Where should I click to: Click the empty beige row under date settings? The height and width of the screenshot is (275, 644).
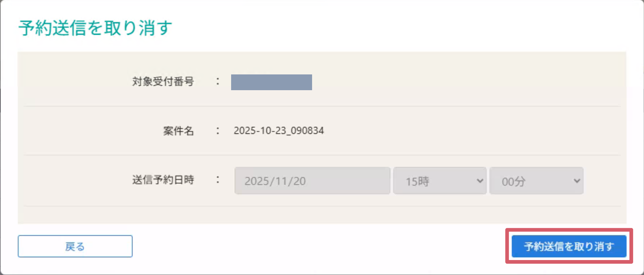(x=322, y=215)
